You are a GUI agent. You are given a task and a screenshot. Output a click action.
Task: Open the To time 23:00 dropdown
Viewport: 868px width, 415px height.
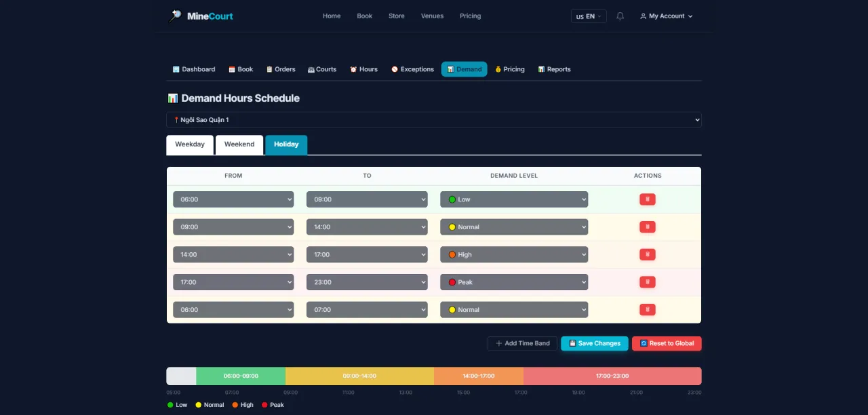[x=367, y=282]
